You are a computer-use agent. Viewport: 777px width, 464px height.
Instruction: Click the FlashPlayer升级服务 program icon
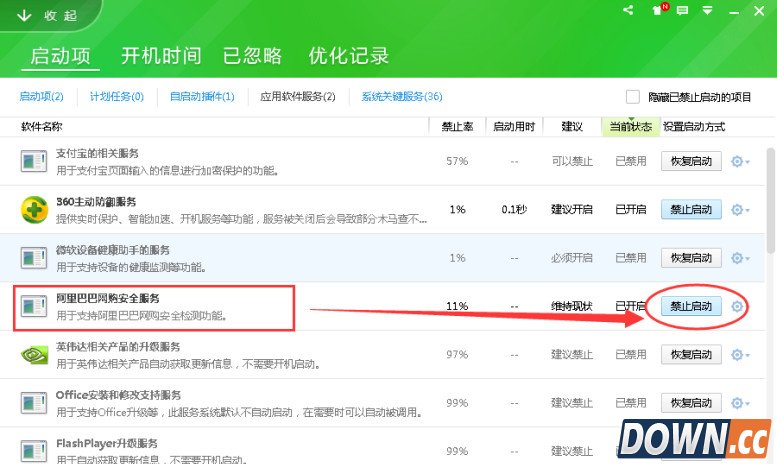[x=34, y=451]
